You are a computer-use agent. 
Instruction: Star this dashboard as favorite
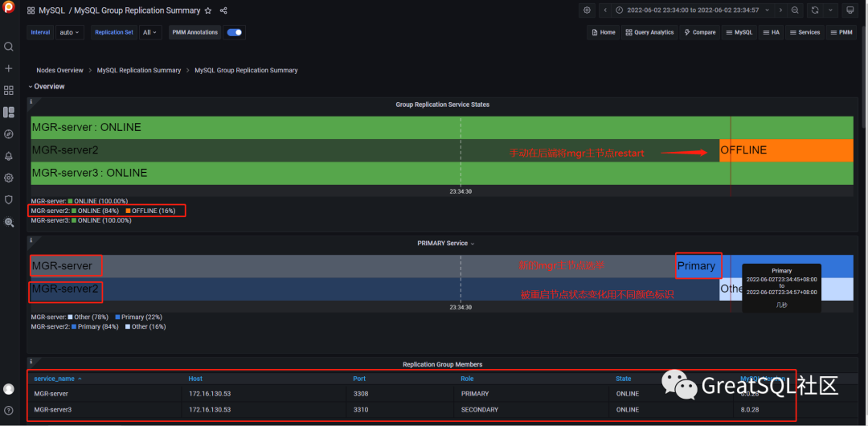(208, 10)
